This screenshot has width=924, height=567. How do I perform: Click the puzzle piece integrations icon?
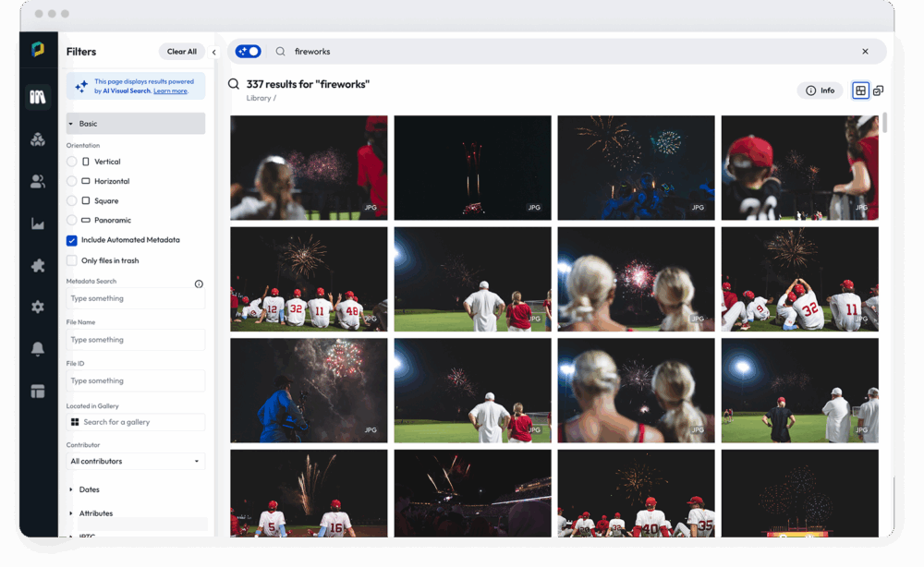[x=38, y=265]
